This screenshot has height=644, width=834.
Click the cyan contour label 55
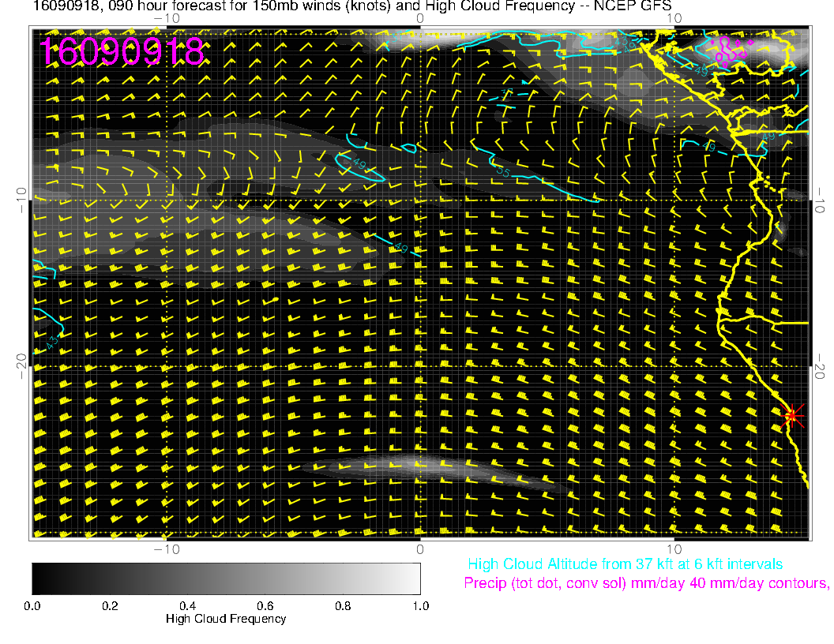[502, 170]
